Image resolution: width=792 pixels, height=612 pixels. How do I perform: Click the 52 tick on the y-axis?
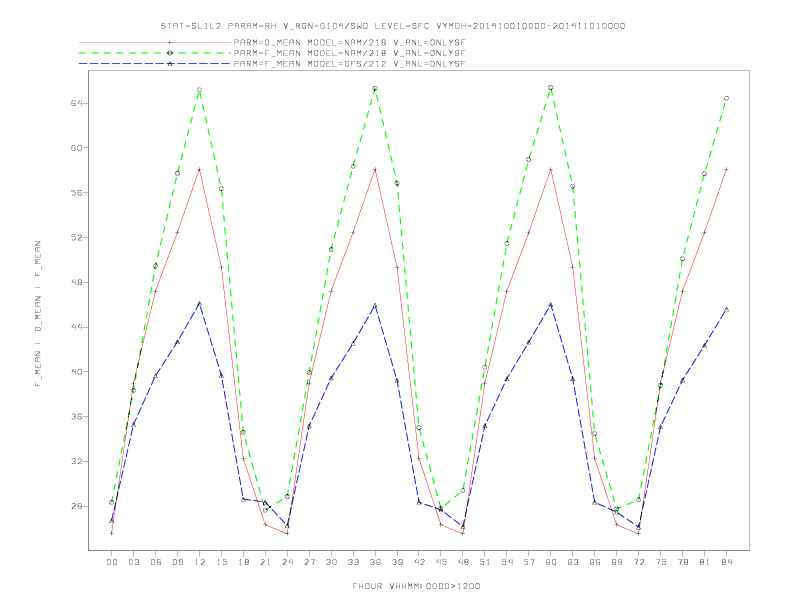point(76,237)
